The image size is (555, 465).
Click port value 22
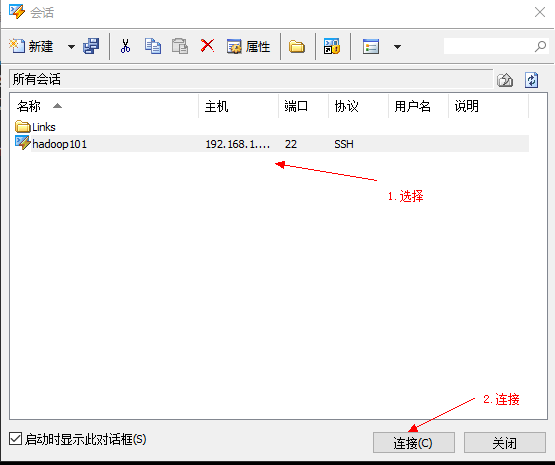pyautogui.click(x=291, y=144)
